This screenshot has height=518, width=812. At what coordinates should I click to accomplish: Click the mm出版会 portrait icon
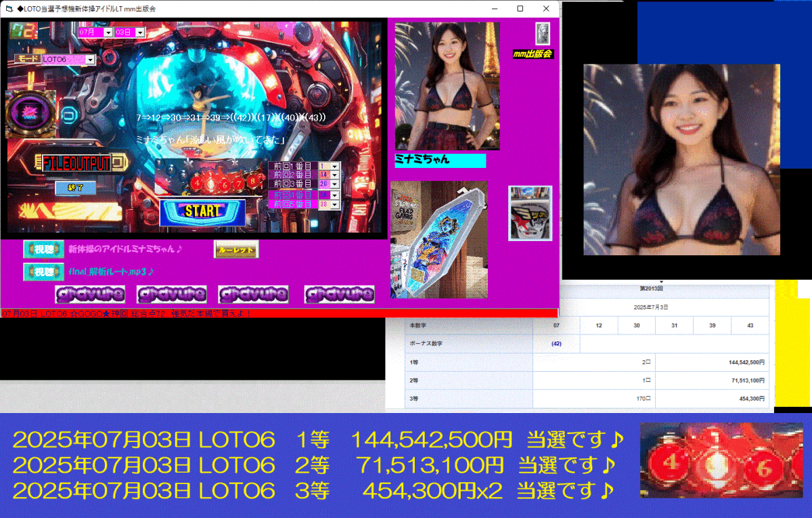[x=541, y=33]
